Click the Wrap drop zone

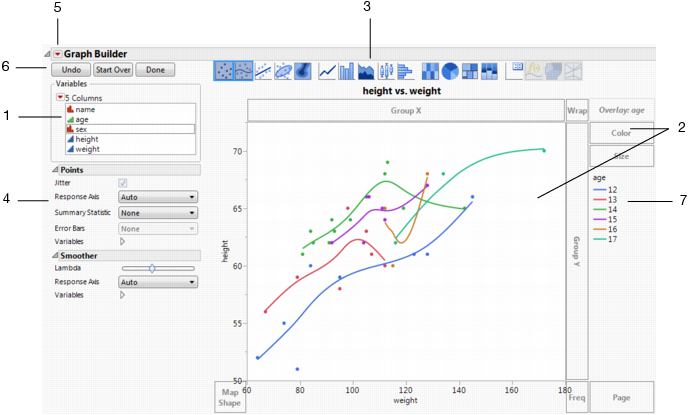577,111
